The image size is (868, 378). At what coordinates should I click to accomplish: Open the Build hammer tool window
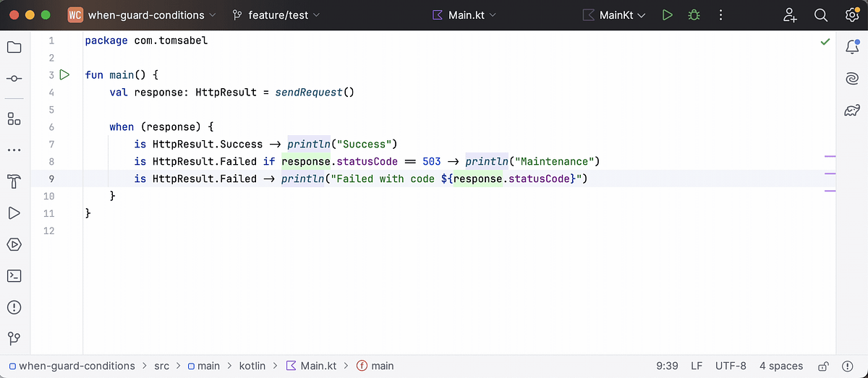point(14,181)
